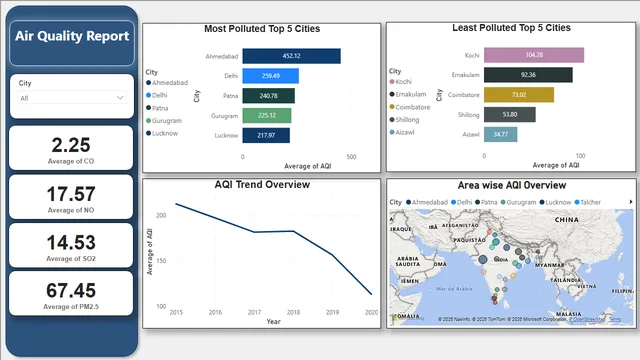Click Delhi in map legend
This screenshot has height=360, width=640.
(462, 202)
